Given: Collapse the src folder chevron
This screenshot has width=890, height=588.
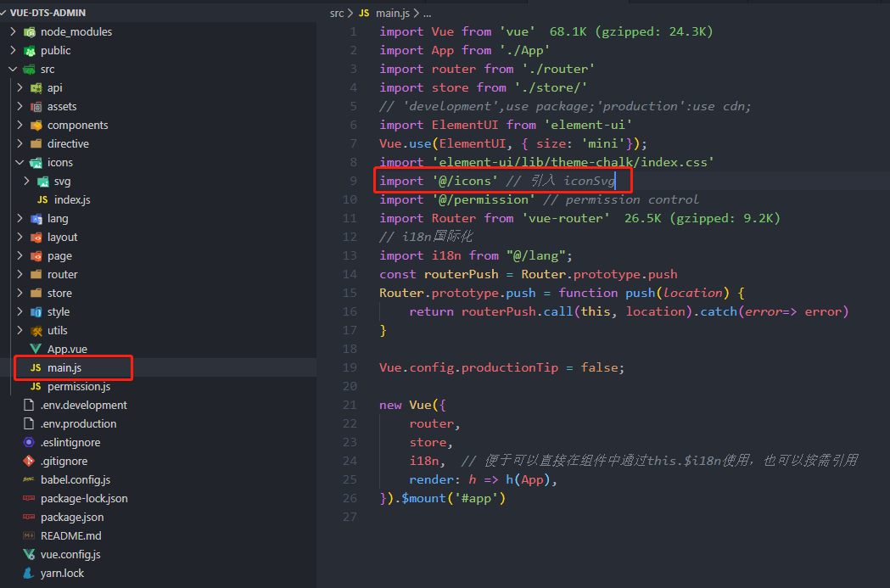Looking at the screenshot, I should (x=13, y=70).
